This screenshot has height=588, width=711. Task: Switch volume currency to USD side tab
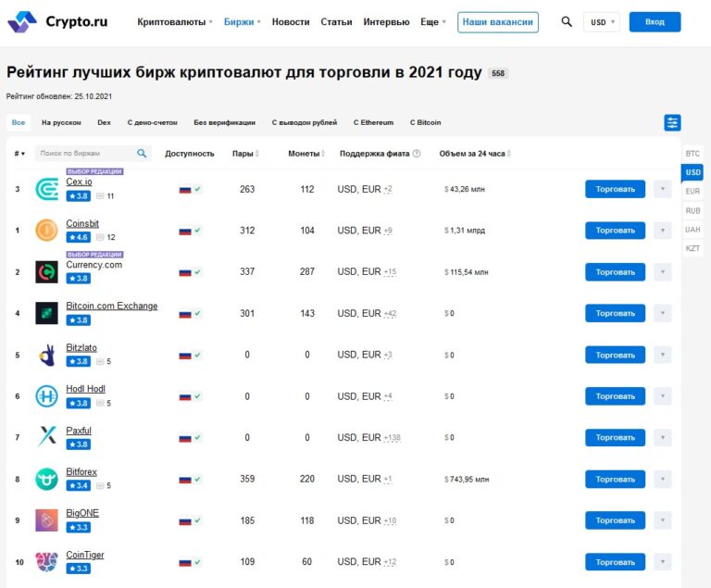pos(692,172)
